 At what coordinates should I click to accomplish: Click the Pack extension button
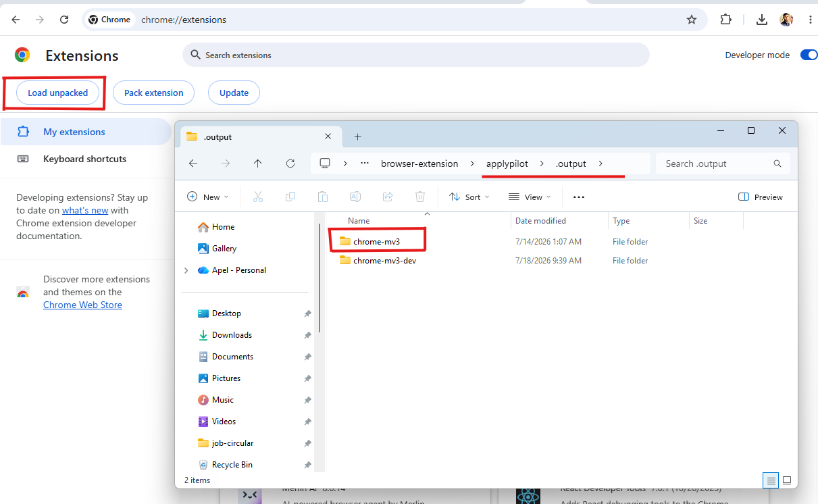tap(153, 93)
